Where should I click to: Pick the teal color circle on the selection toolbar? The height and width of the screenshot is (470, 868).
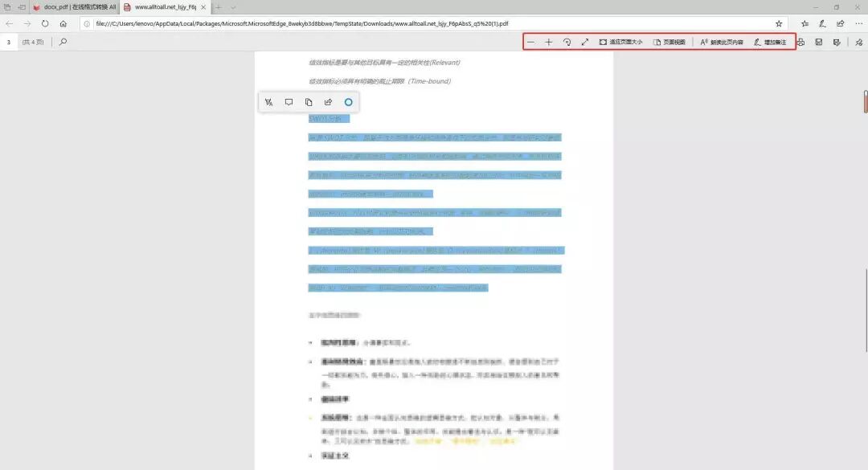(x=348, y=102)
